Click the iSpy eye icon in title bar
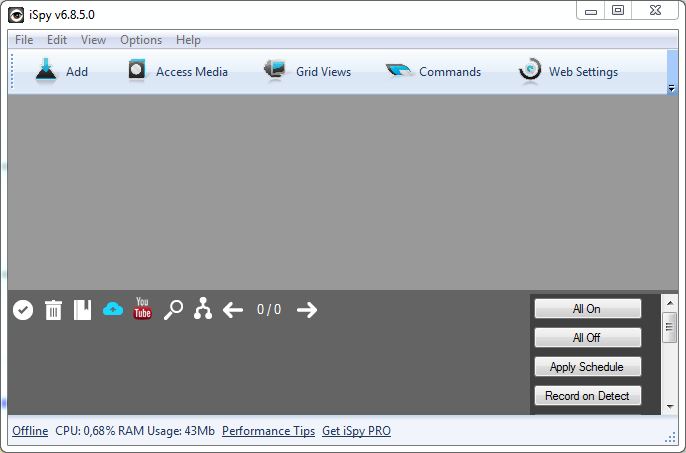The width and height of the screenshot is (686, 453). coord(16,15)
